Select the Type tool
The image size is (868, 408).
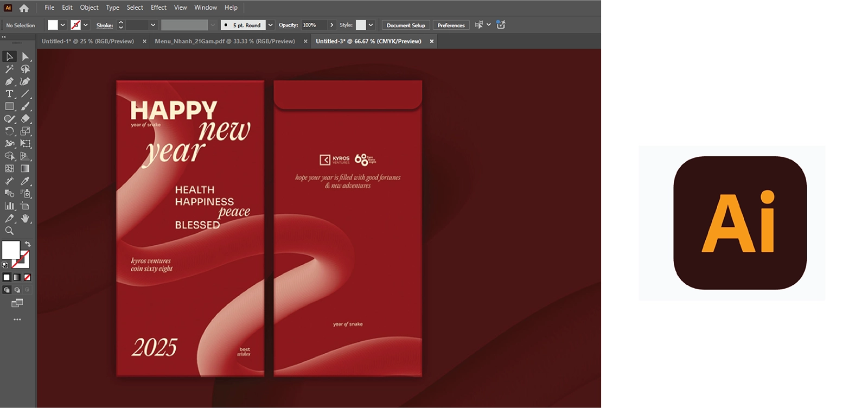tap(9, 94)
